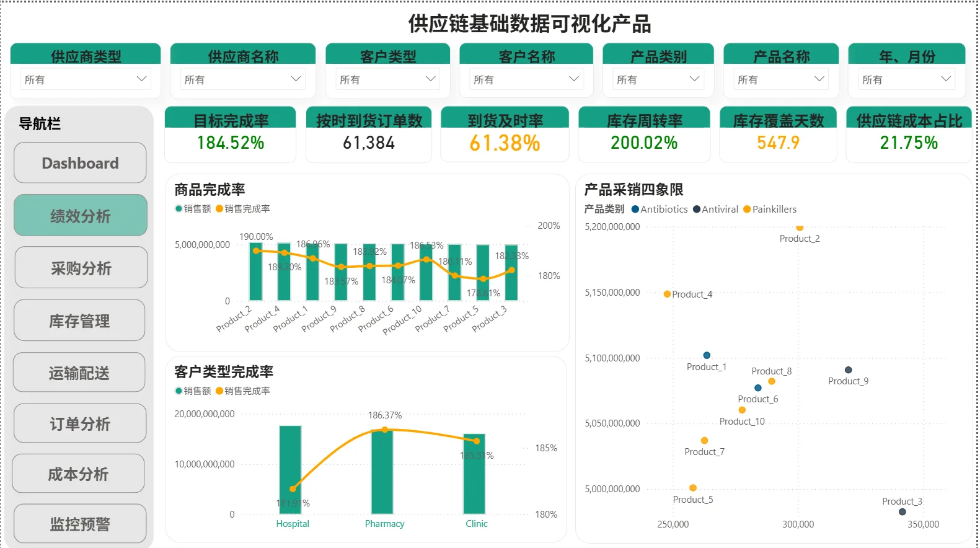
Task: Expand the 产品名称 slicer dropdown
Action: coord(780,79)
